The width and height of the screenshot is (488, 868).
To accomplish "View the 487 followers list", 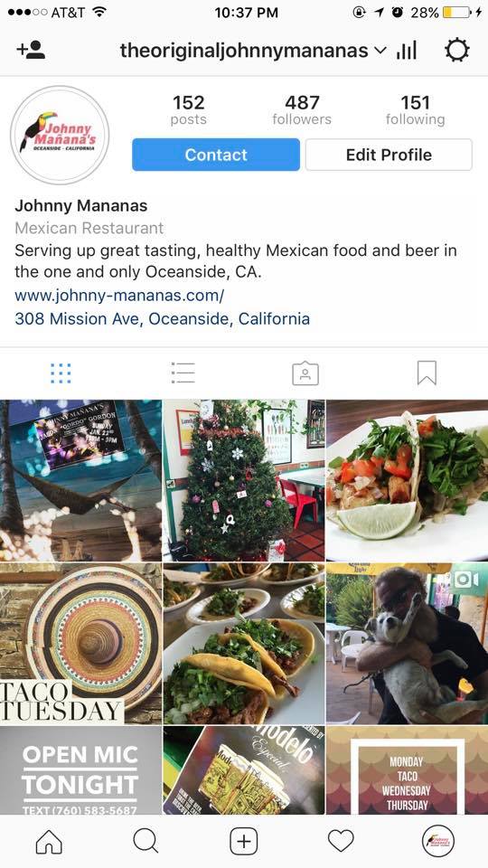I will pyautogui.click(x=302, y=110).
